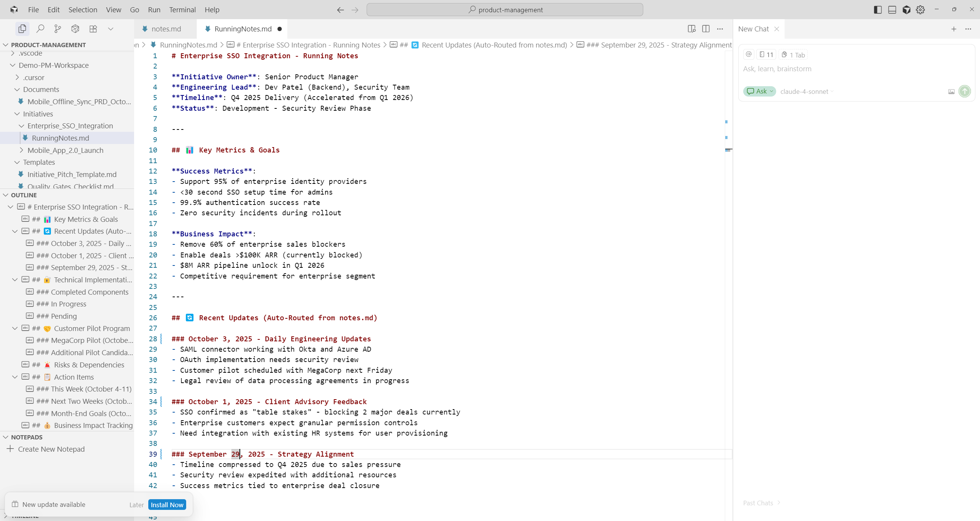The width and height of the screenshot is (980, 521).
Task: Click the Install Now button
Action: 167,505
